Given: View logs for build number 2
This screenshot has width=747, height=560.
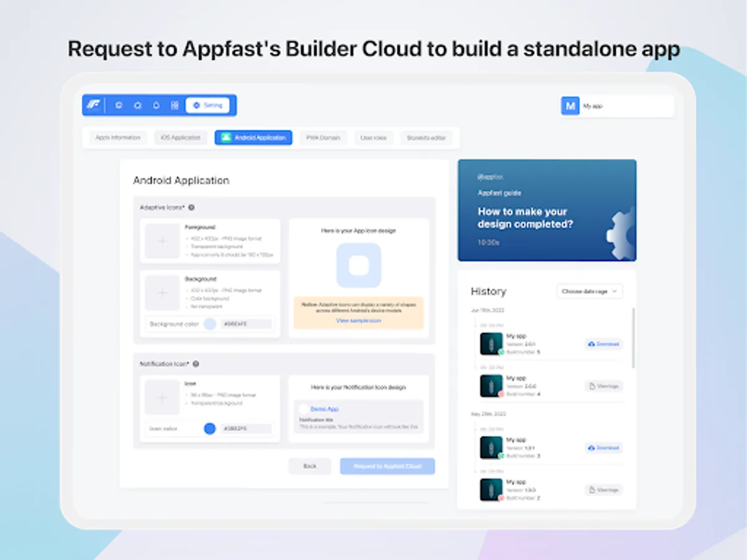Looking at the screenshot, I should point(603,490).
